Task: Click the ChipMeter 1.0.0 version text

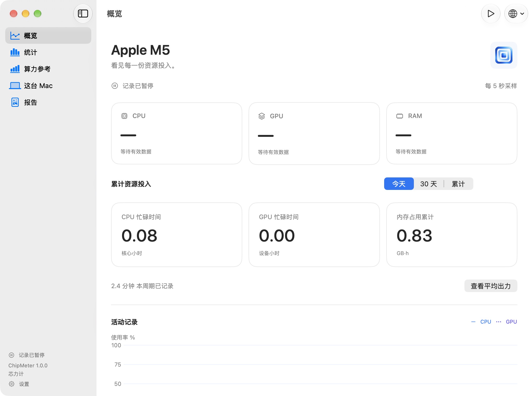Action: [28, 366]
